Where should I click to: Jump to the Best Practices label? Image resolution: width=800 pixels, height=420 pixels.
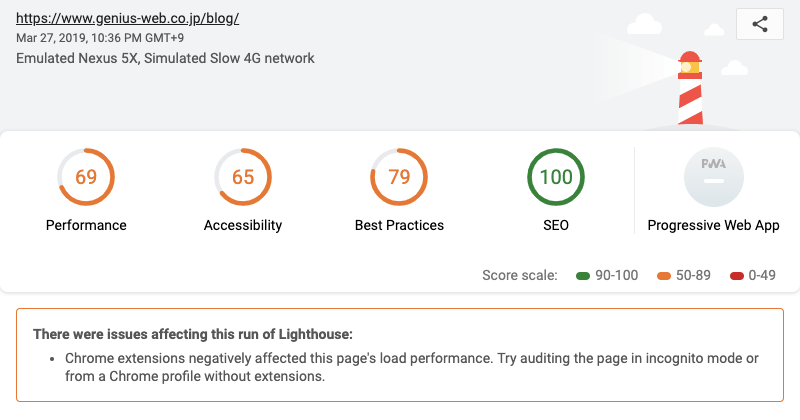pos(399,225)
